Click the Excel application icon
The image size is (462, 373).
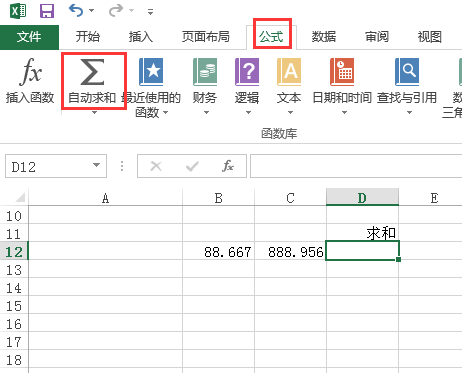[18, 11]
